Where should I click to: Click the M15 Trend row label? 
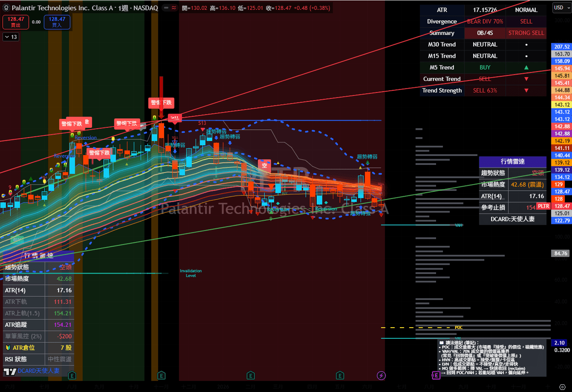coord(442,56)
